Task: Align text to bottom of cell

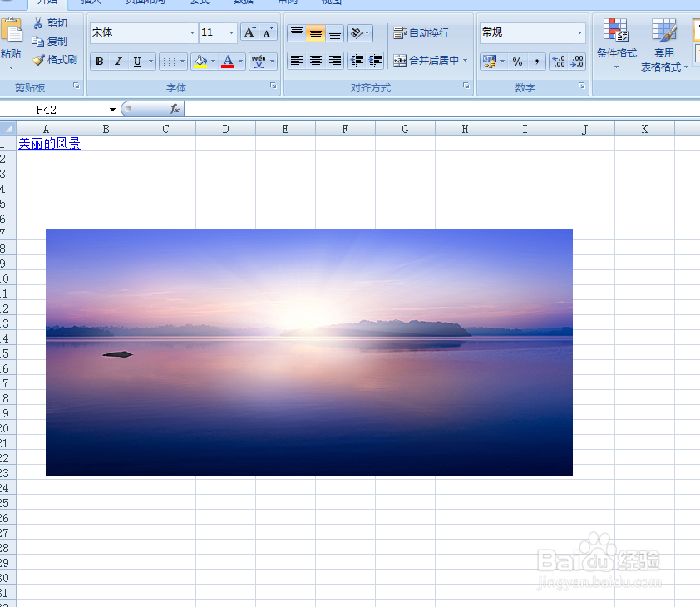Action: click(335, 33)
